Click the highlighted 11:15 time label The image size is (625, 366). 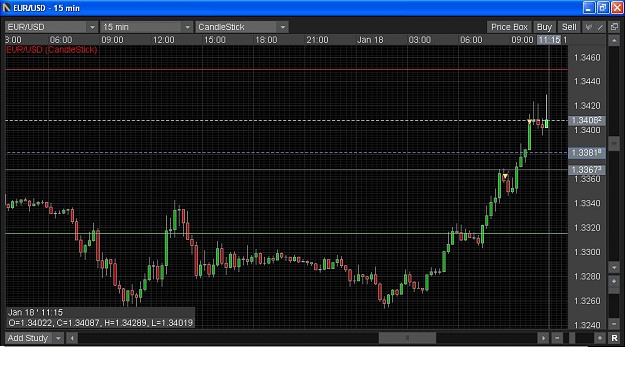tap(549, 40)
